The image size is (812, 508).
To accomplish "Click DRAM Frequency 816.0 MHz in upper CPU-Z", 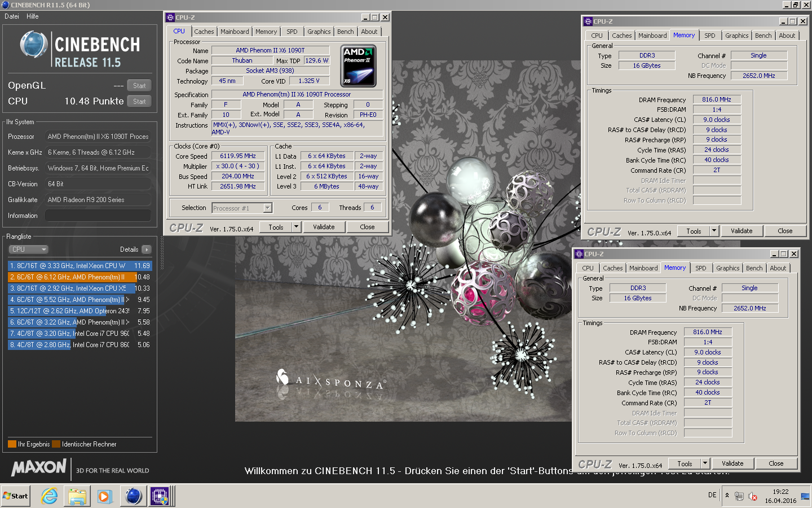I will [717, 99].
